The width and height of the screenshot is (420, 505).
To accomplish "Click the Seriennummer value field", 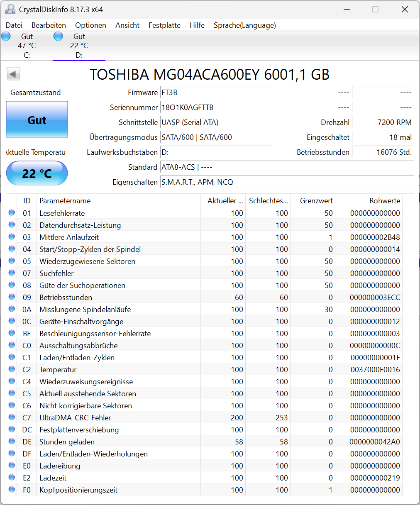I will pyautogui.click(x=216, y=107).
